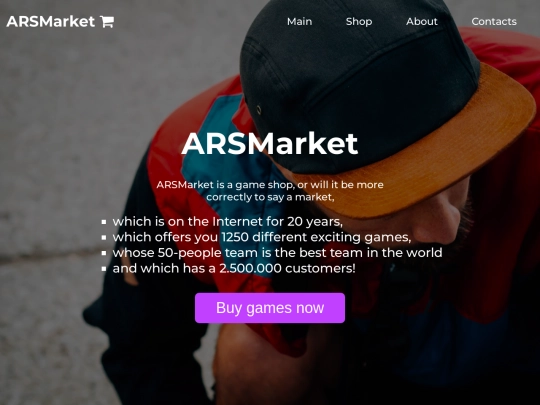Click the shopping cart icon beside the logo
This screenshot has height=405, width=540.
pos(107,22)
